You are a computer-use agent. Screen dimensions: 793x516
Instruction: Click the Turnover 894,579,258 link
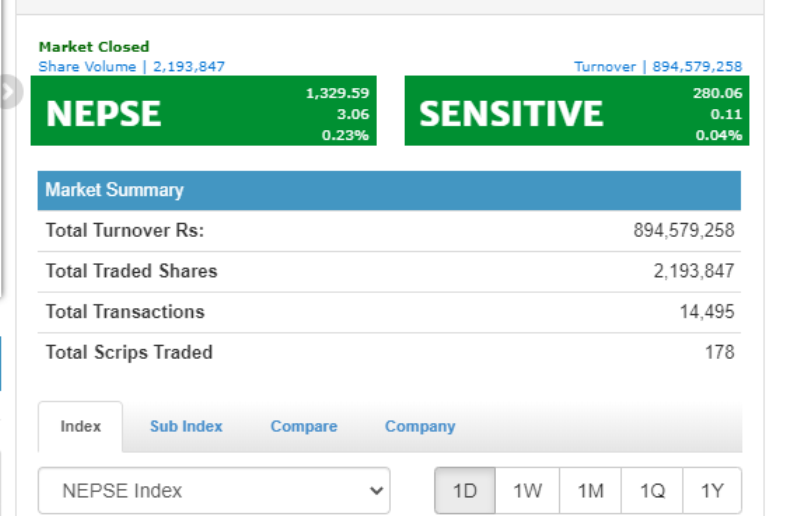coord(658,66)
